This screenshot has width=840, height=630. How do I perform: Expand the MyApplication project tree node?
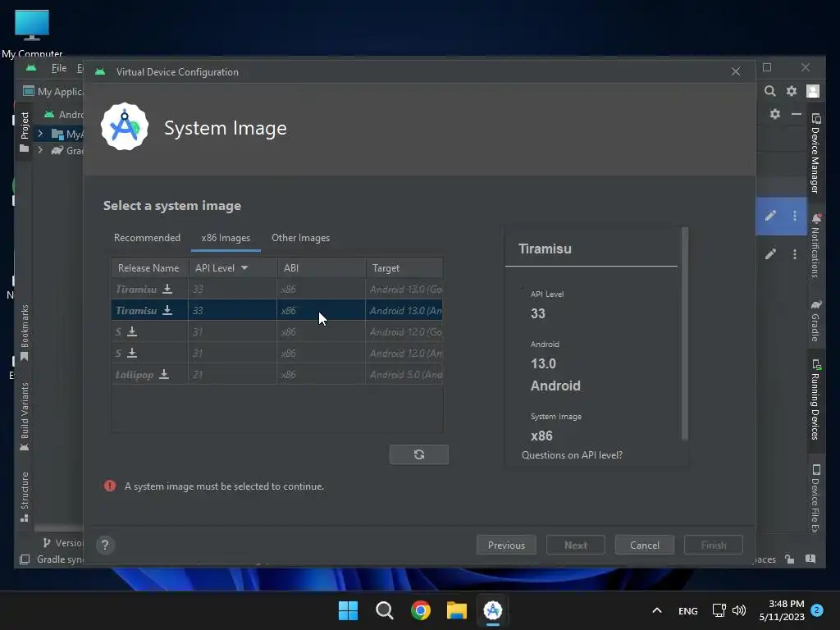pyautogui.click(x=40, y=134)
